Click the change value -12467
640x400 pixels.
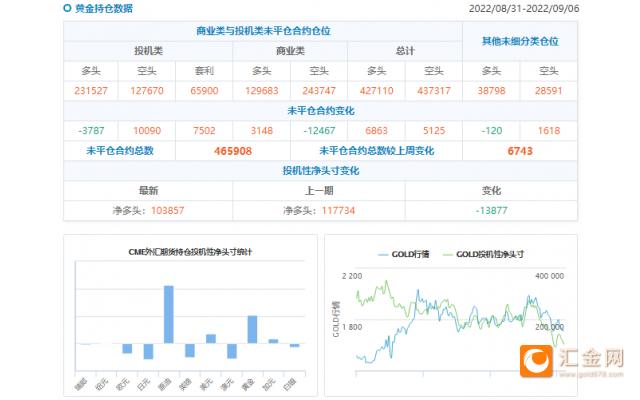[319, 131]
